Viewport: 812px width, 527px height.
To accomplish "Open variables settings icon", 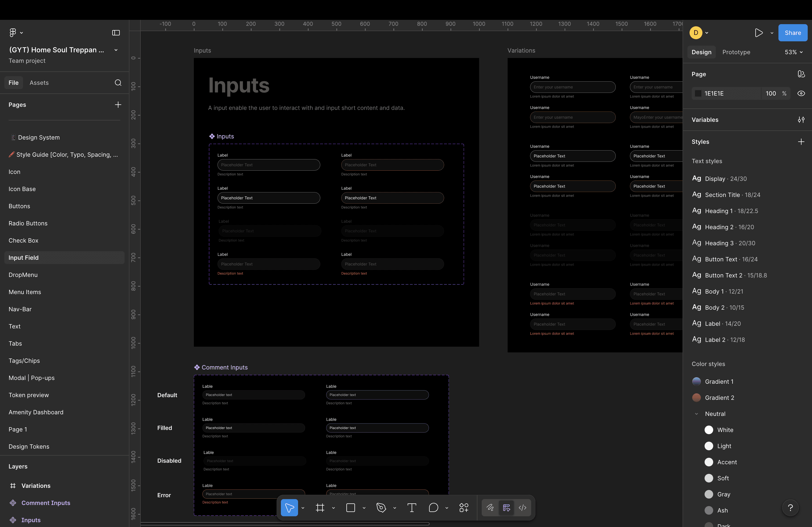I will tap(801, 120).
